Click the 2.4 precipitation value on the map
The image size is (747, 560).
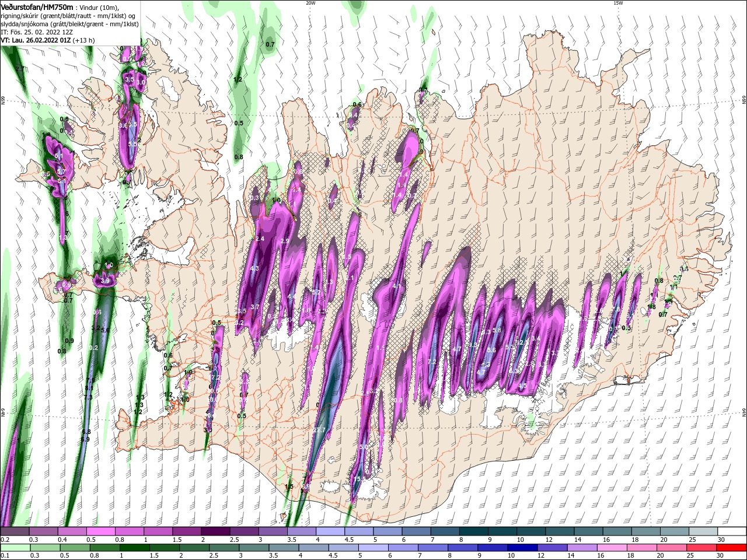(x=260, y=239)
